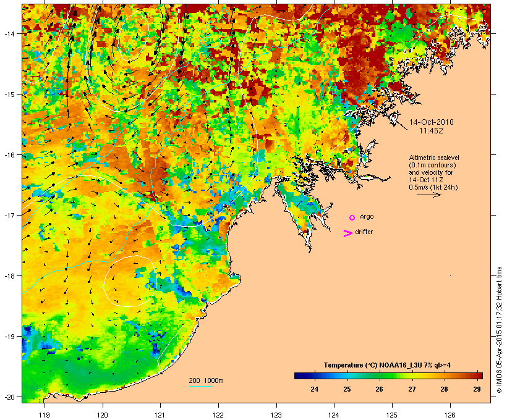Click the temperature color bar
This screenshot has width=507, height=420.
tap(388, 376)
